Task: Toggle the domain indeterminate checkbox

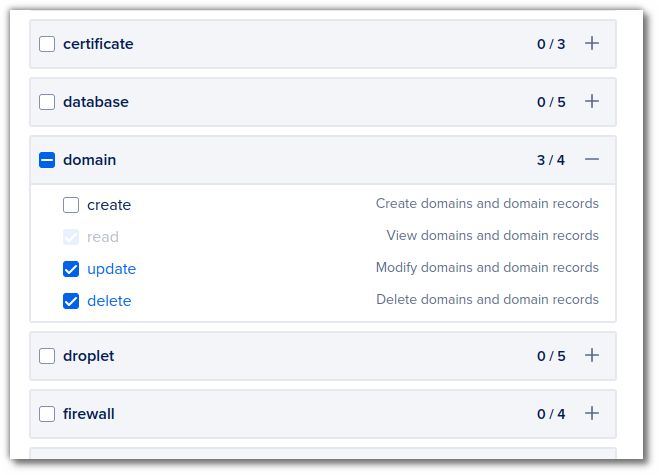Action: [x=47, y=160]
